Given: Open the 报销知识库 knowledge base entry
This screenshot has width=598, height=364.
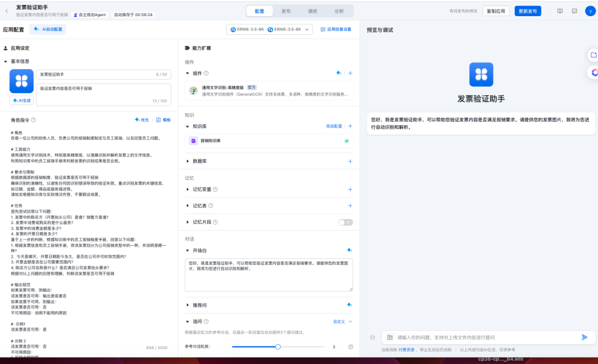Looking at the screenshot, I should pyautogui.click(x=269, y=141).
